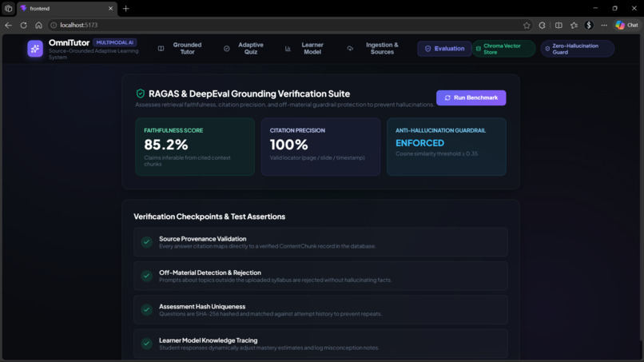Click the Off-Material Detection & Rejection row title
Viewport: 644px width, 362px height.
210,272
